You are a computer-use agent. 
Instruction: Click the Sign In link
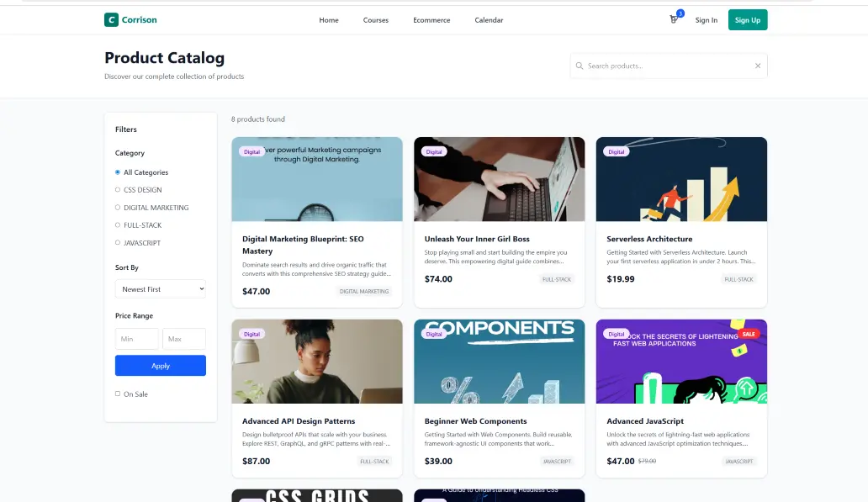click(707, 20)
